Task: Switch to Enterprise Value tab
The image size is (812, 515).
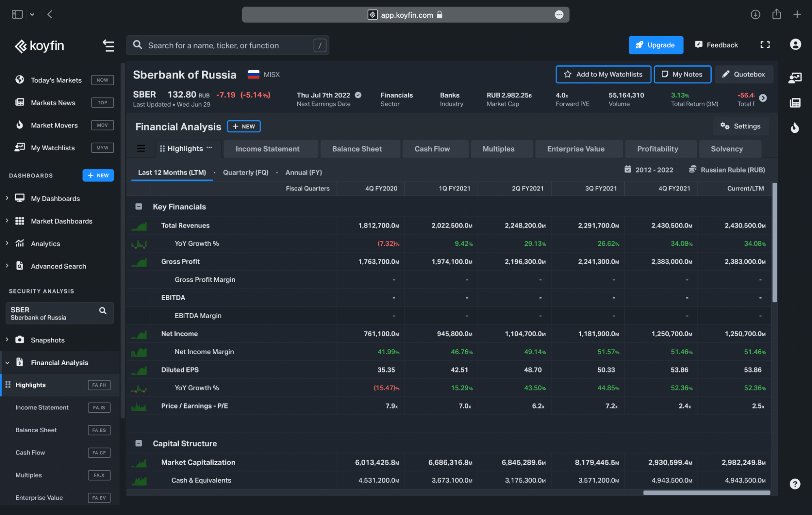Action: 579,149
